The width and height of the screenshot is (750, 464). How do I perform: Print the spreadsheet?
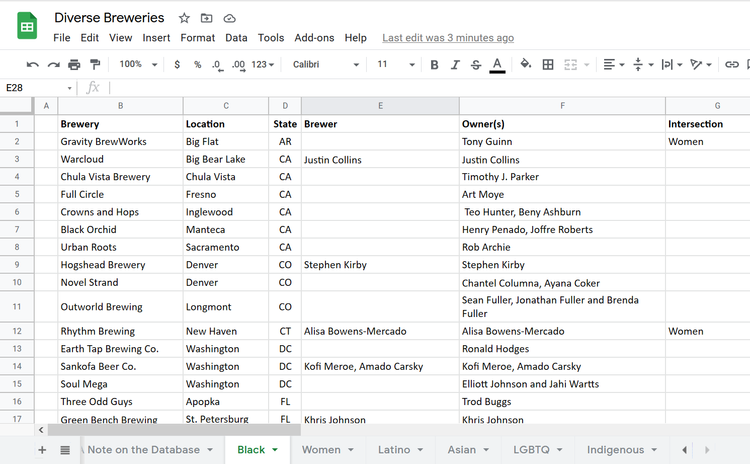click(x=74, y=65)
